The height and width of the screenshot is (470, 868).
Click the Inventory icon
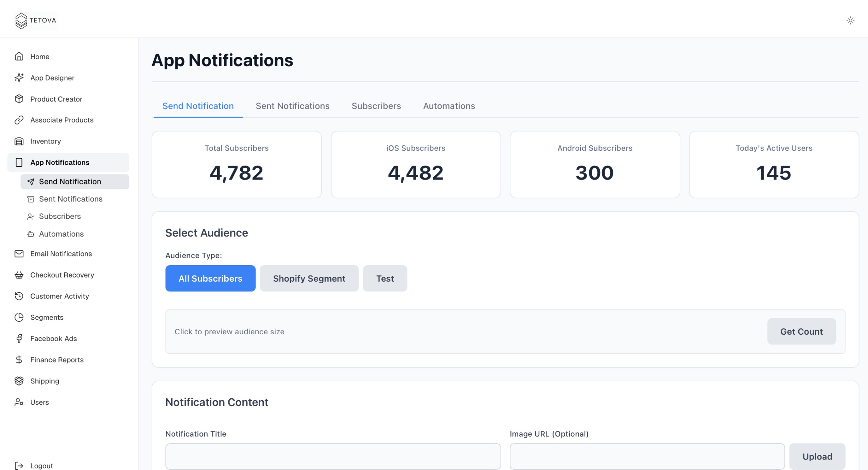pos(19,141)
